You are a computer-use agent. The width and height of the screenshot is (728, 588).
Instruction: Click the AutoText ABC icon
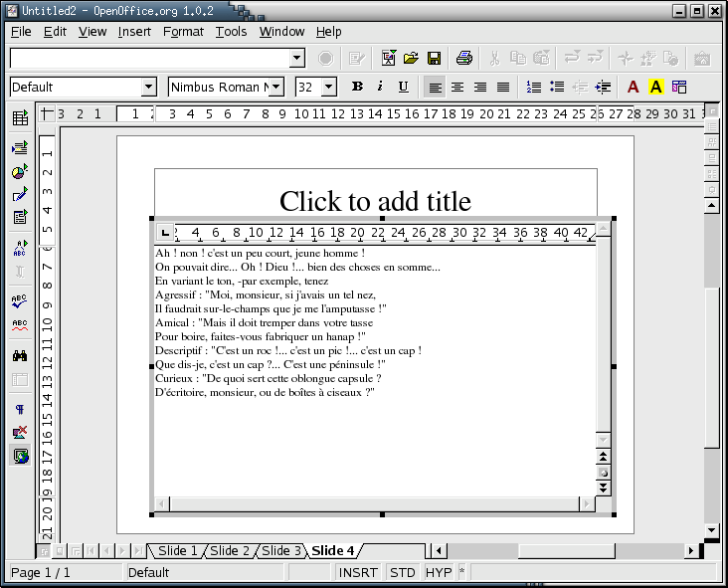click(20, 248)
